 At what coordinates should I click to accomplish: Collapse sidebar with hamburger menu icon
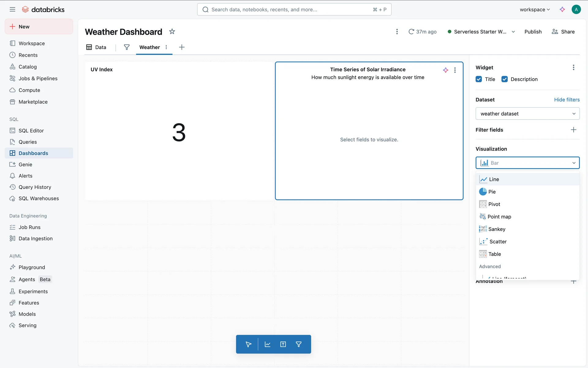pos(12,10)
